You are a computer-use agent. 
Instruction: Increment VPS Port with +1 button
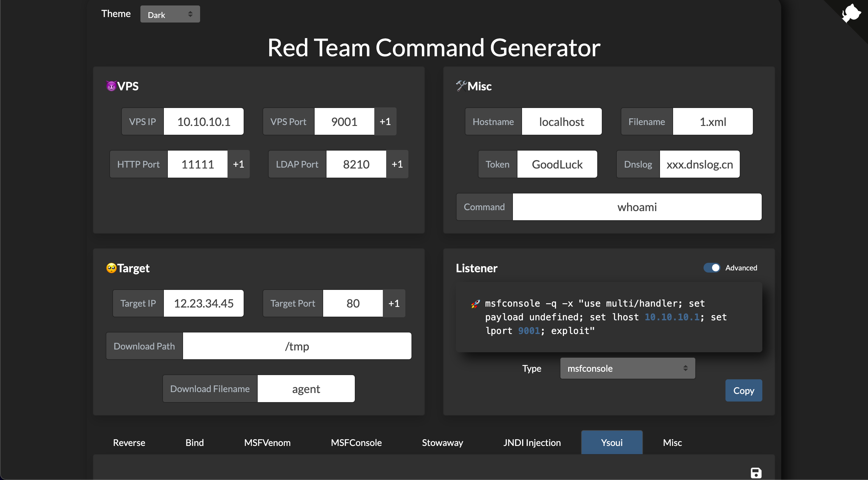pyautogui.click(x=385, y=121)
